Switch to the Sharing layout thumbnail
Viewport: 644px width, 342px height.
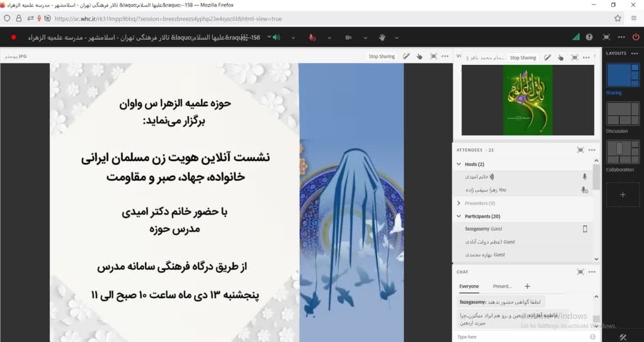click(x=623, y=75)
